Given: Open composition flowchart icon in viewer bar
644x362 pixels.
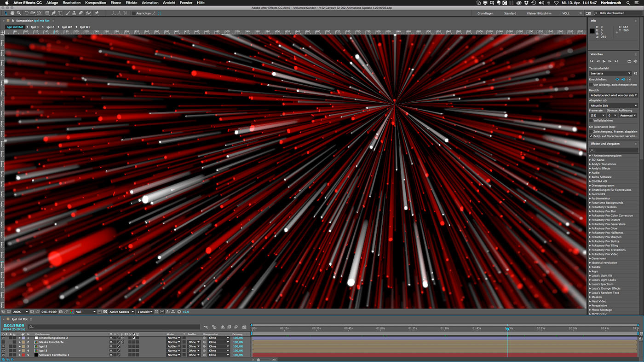Looking at the screenshot, I should point(173,312).
